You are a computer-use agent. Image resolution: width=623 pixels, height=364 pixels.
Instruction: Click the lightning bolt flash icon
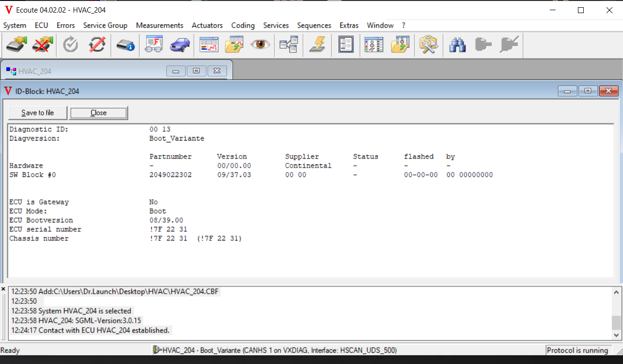pos(318,45)
